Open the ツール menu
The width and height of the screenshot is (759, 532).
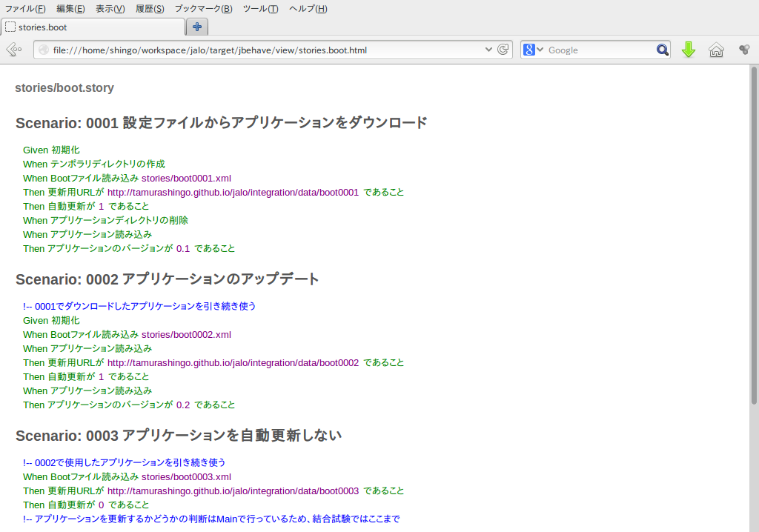(x=261, y=8)
